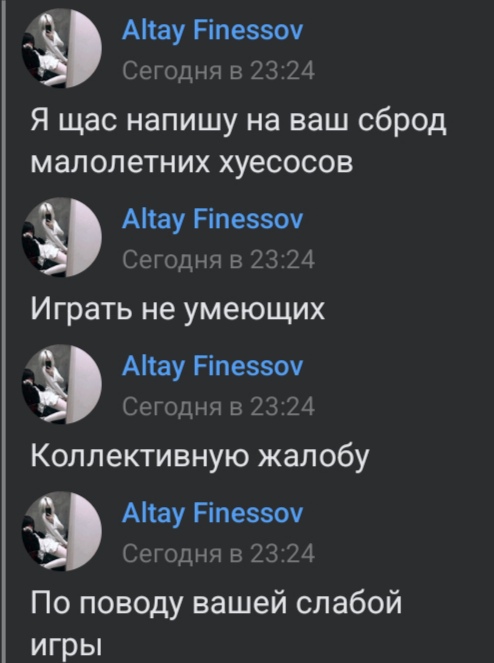Open avatar above message 'Коллективную жалобу'
The image size is (494, 663).
pyautogui.click(x=62, y=384)
